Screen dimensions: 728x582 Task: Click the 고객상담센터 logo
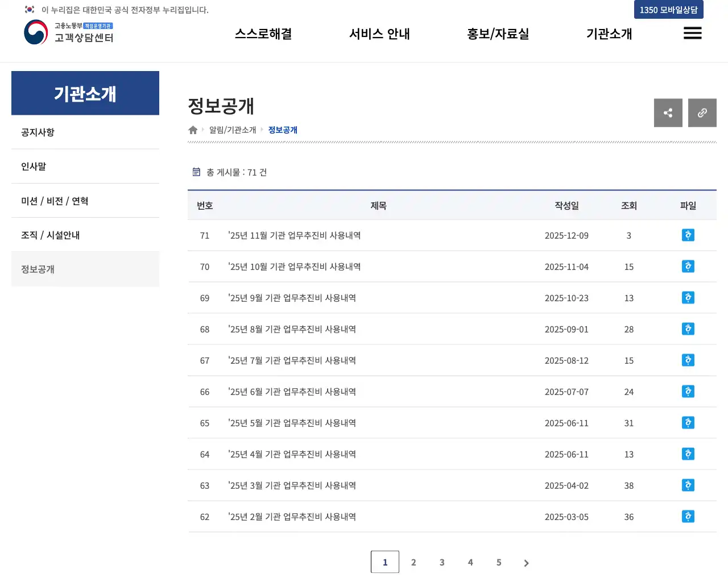(x=68, y=33)
